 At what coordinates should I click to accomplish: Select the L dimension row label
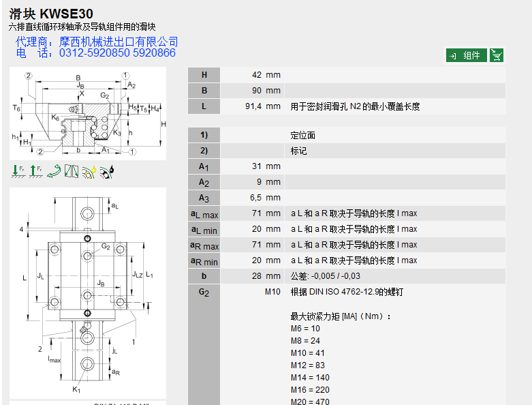[x=204, y=106]
